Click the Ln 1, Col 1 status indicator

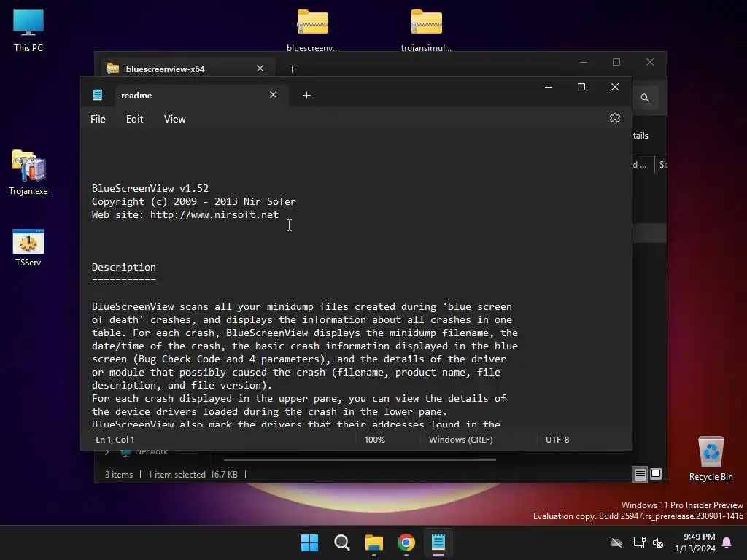(115, 440)
